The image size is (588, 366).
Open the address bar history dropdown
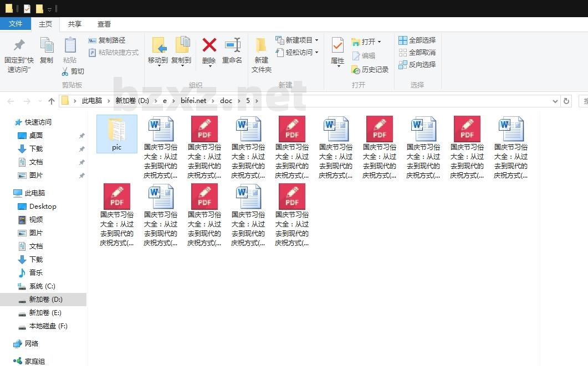pyautogui.click(x=555, y=101)
